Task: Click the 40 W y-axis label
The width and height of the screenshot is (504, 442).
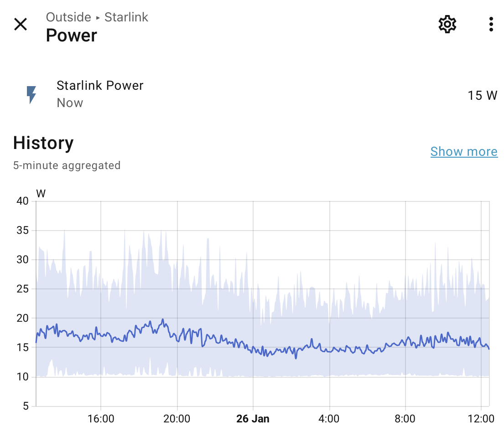Action: click(x=23, y=201)
